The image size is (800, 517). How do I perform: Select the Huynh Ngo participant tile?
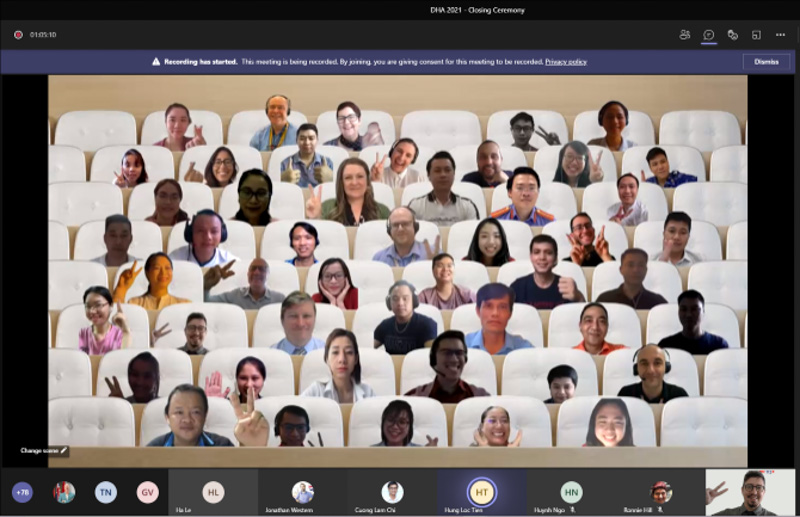[x=571, y=493]
